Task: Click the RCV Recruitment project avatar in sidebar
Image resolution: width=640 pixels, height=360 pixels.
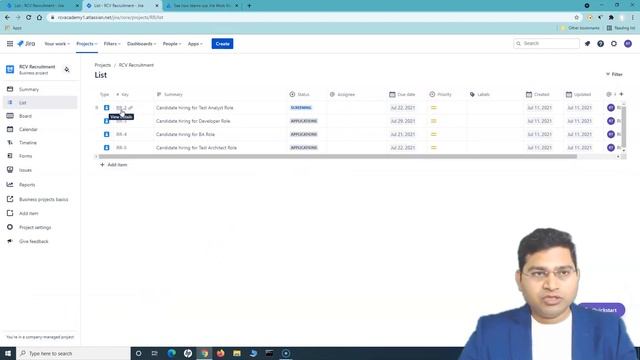Action: coord(10,69)
